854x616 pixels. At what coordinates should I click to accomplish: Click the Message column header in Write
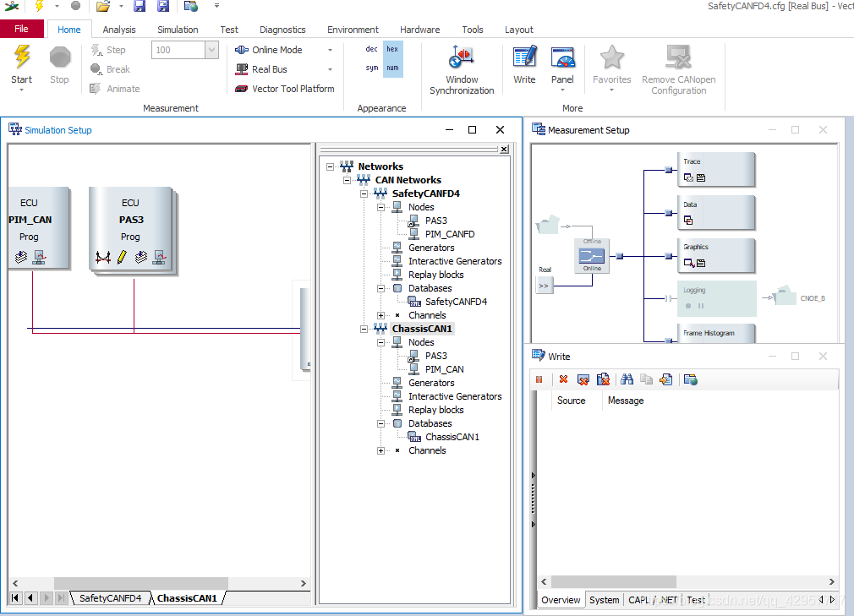625,401
